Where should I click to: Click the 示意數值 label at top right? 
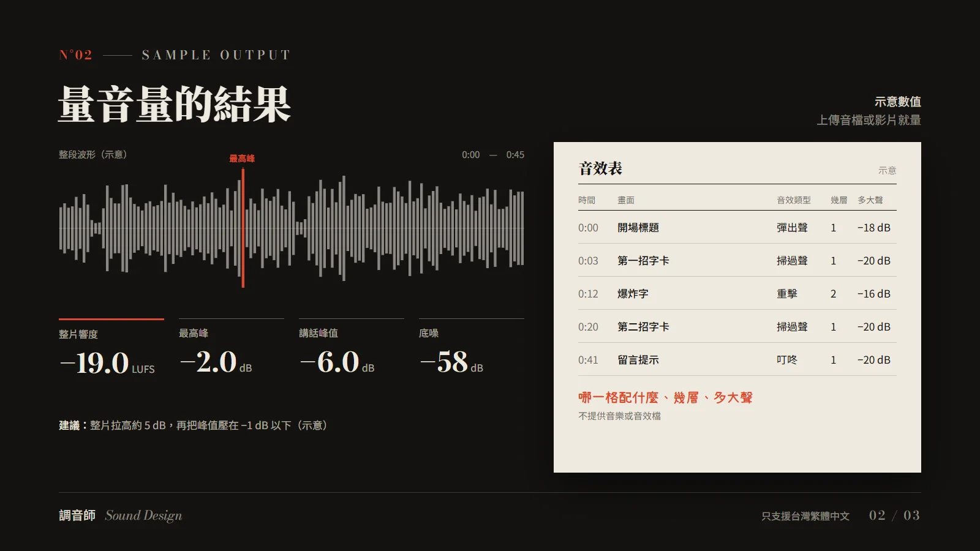tap(897, 102)
